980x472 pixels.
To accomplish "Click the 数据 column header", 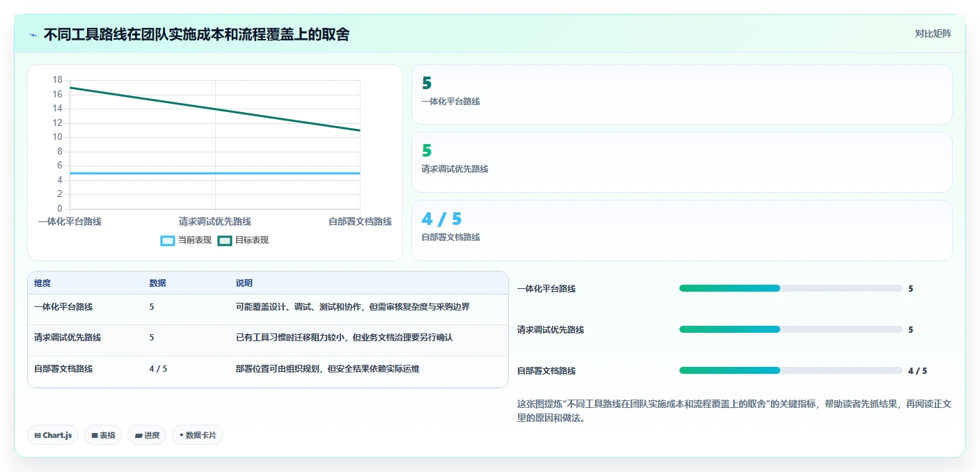I will (x=157, y=283).
